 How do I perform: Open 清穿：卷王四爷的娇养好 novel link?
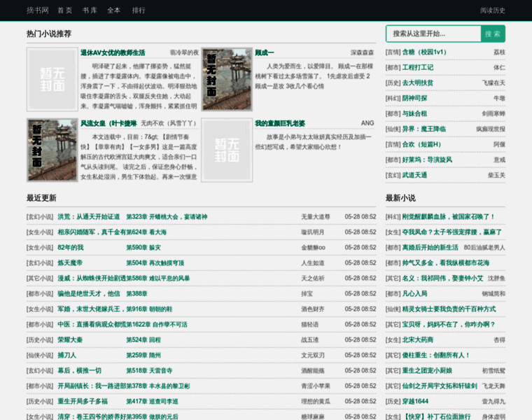click(92, 416)
